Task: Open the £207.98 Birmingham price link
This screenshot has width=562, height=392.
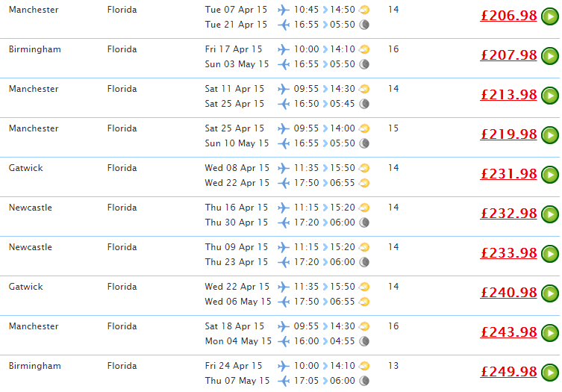Action: click(508, 55)
